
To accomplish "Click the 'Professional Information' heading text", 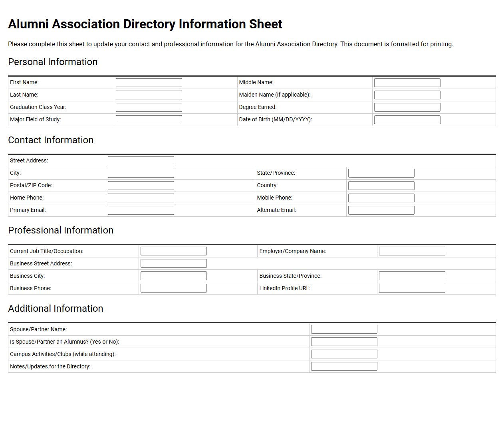I will pos(61,230).
